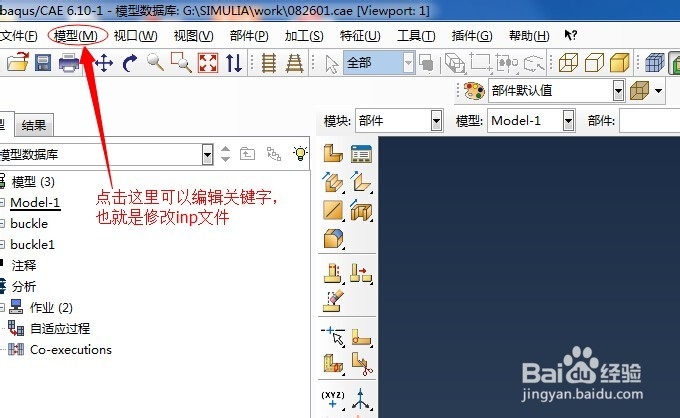Screen dimensions: 680x418
Task: Click the Partition Cell tool
Action: [x=333, y=364]
